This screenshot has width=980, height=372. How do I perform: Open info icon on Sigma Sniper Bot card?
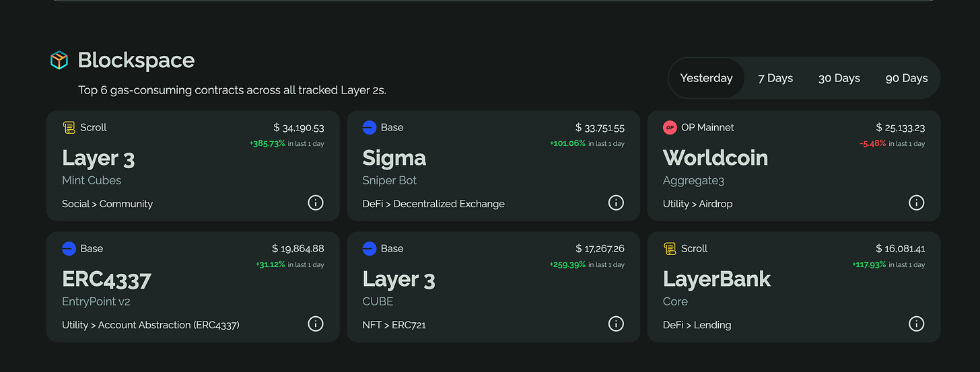[x=616, y=202]
